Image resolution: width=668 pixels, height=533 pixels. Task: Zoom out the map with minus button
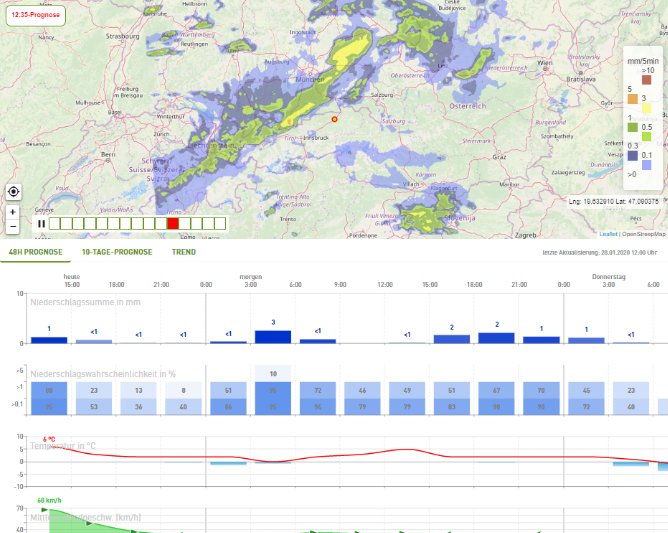pos(13,226)
